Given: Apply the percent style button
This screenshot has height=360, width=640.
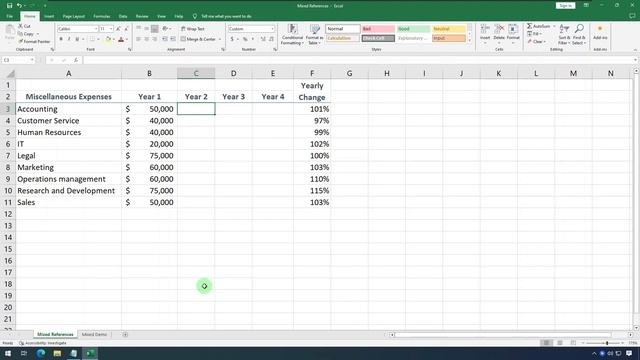Looking at the screenshot, I should click(x=245, y=39).
